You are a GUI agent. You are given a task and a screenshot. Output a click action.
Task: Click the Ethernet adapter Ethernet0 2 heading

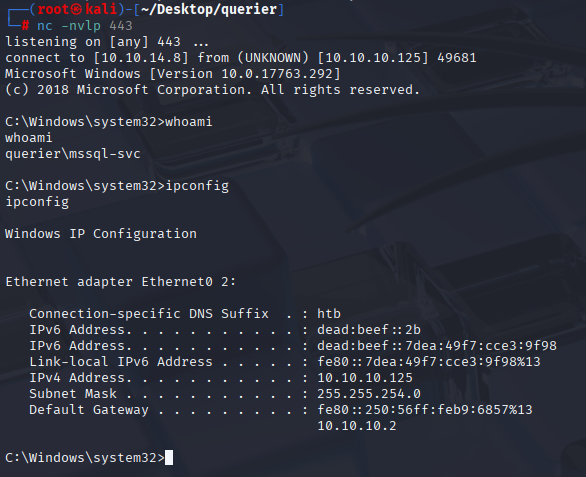click(121, 281)
